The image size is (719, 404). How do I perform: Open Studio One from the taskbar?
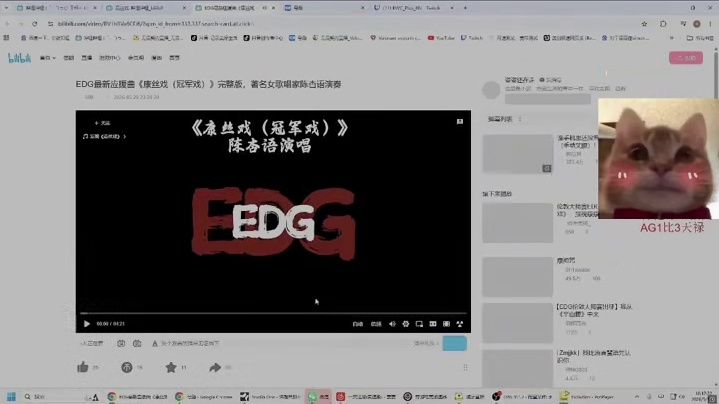tap(270, 397)
